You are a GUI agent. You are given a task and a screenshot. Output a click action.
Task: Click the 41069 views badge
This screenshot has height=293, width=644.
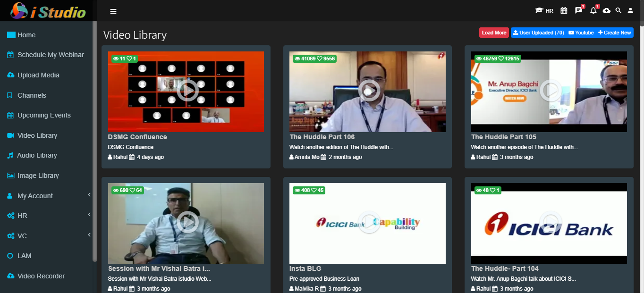click(314, 59)
